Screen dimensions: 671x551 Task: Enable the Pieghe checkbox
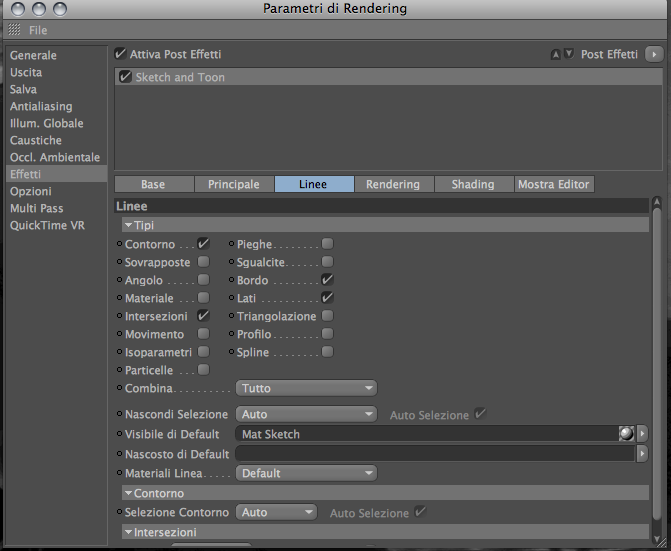[x=327, y=243]
